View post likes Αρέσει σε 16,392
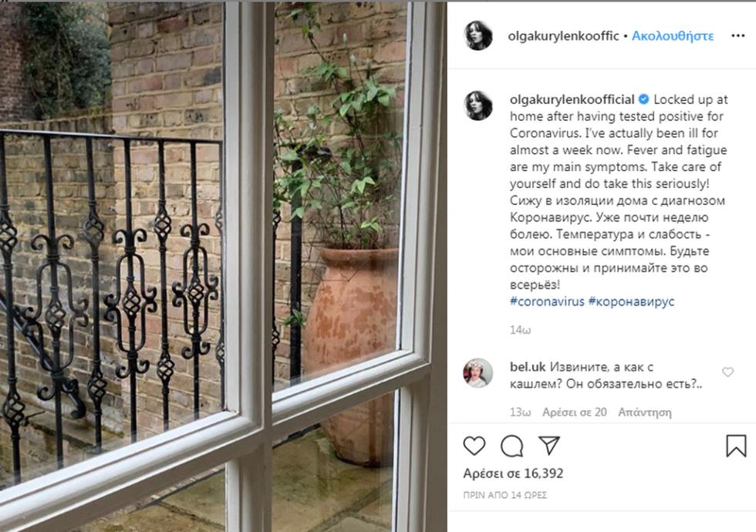 pos(513,473)
